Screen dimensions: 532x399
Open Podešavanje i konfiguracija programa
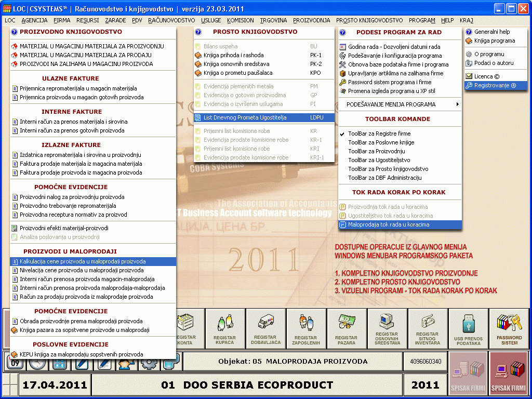(400, 56)
